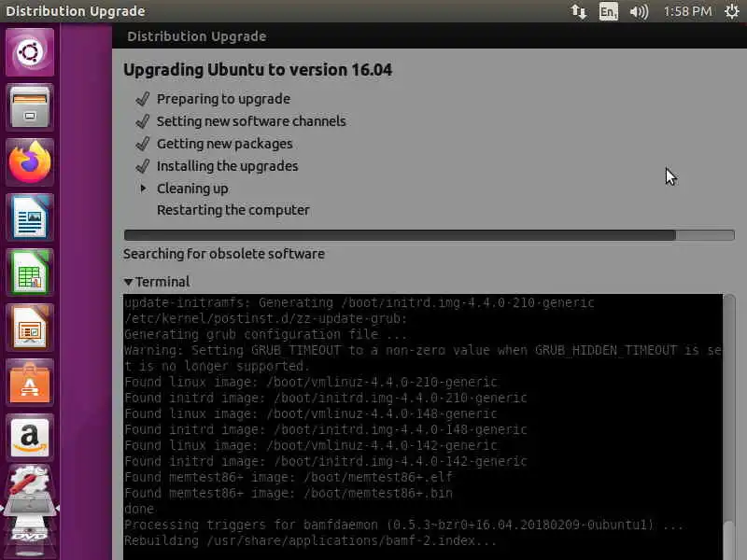Click terminal line 'Found memtest86+ image: /boot/memtest86+.bin'
Screen dimensions: 747x560
pyautogui.click(x=289, y=493)
